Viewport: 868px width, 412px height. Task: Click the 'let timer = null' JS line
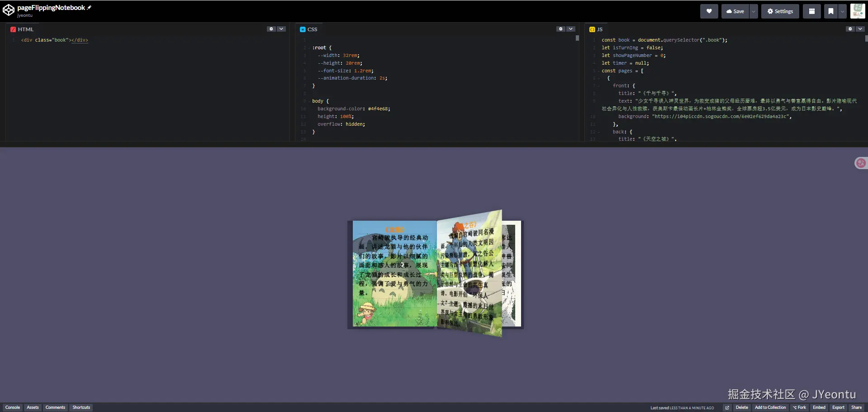coord(625,63)
